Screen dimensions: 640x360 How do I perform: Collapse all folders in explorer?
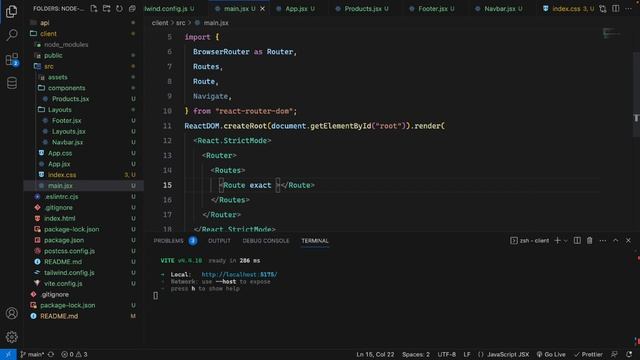click(132, 9)
